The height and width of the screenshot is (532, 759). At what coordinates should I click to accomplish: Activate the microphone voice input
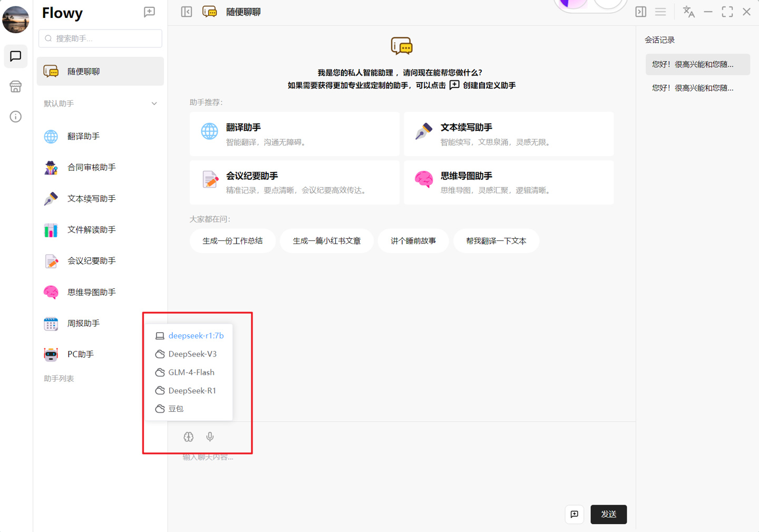[x=210, y=437]
